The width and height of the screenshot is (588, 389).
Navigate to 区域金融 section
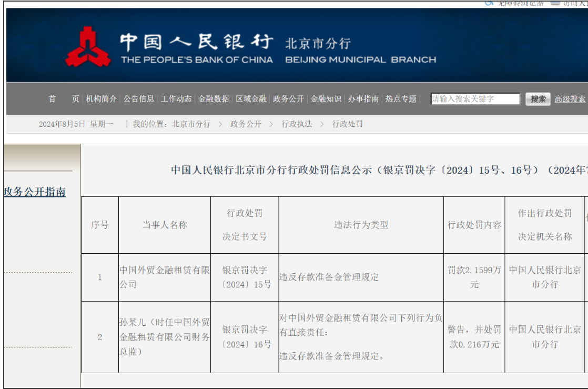tap(251, 99)
